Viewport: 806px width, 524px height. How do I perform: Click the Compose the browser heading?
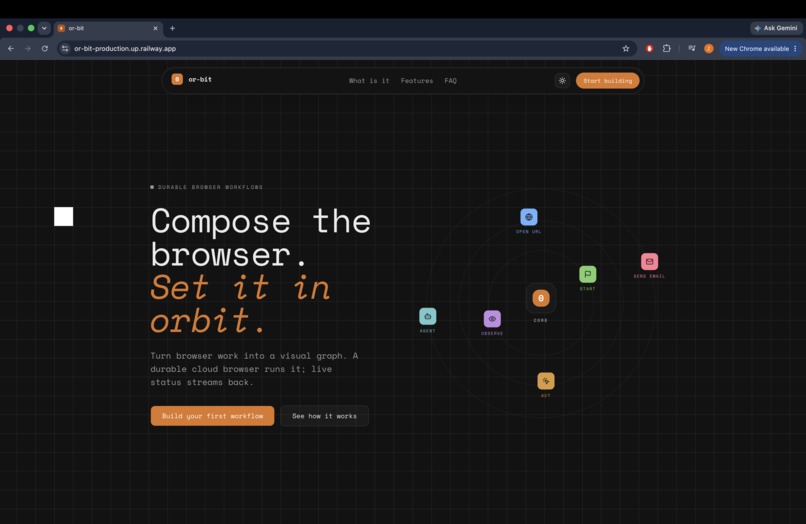261,238
